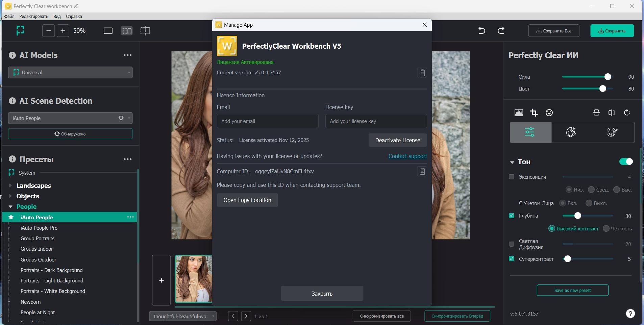Image resolution: width=644 pixels, height=325 pixels.
Task: Switch to side-by-side compare view
Action: click(127, 31)
